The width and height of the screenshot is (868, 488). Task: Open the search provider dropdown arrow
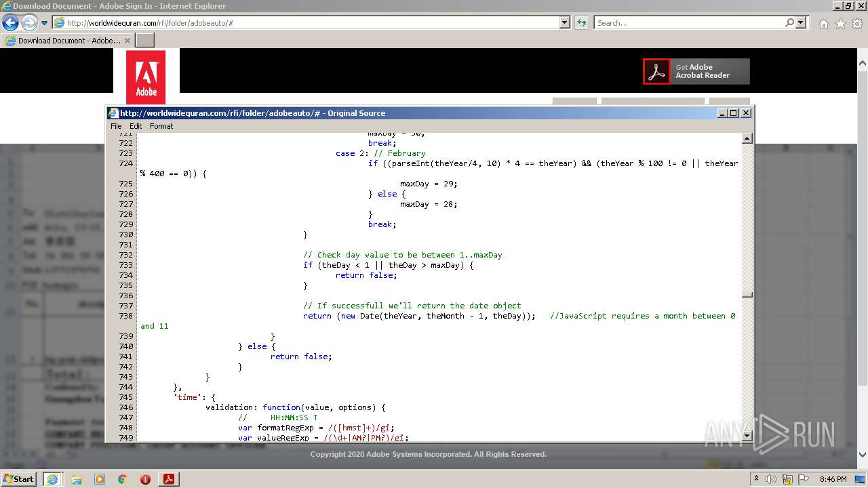(x=802, y=23)
